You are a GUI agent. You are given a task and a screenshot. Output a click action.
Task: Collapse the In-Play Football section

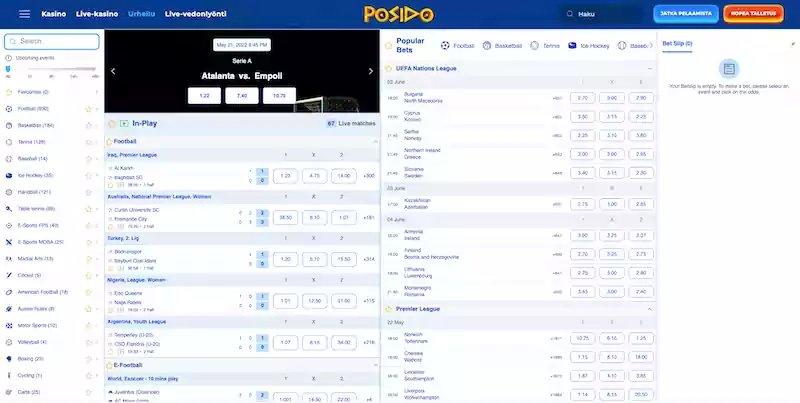(376, 141)
